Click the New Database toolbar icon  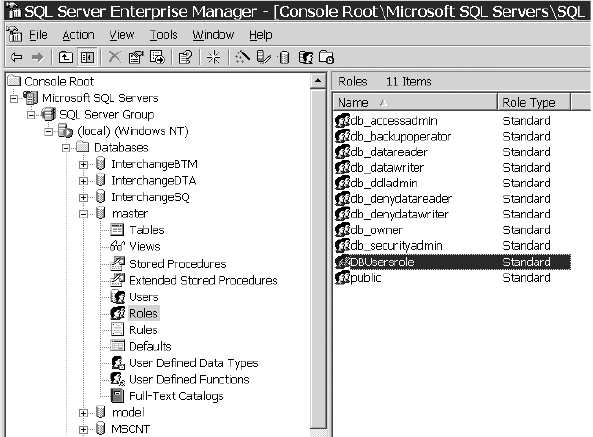(284, 57)
